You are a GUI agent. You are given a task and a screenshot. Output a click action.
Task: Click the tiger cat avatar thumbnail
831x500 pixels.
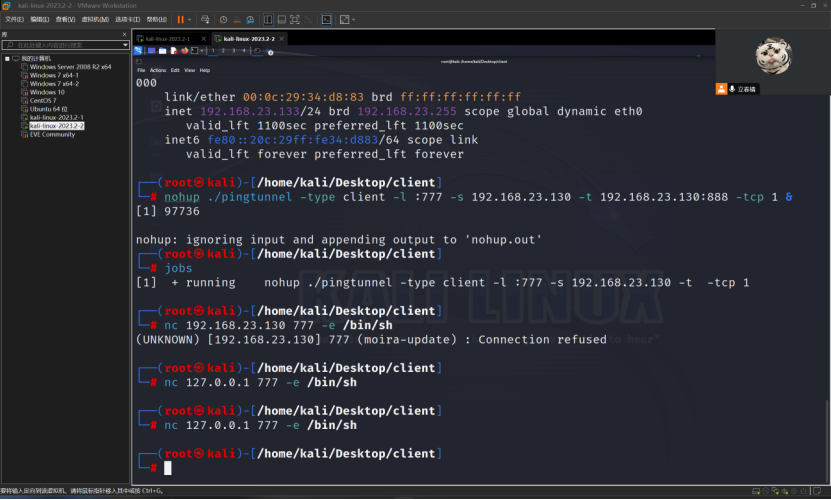(x=773, y=56)
